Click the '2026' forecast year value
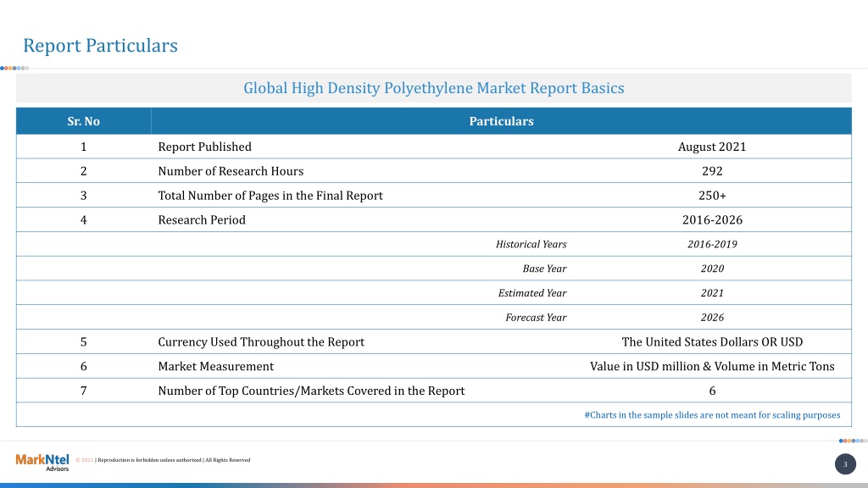Viewport: 868px width, 488px height. 712,317
